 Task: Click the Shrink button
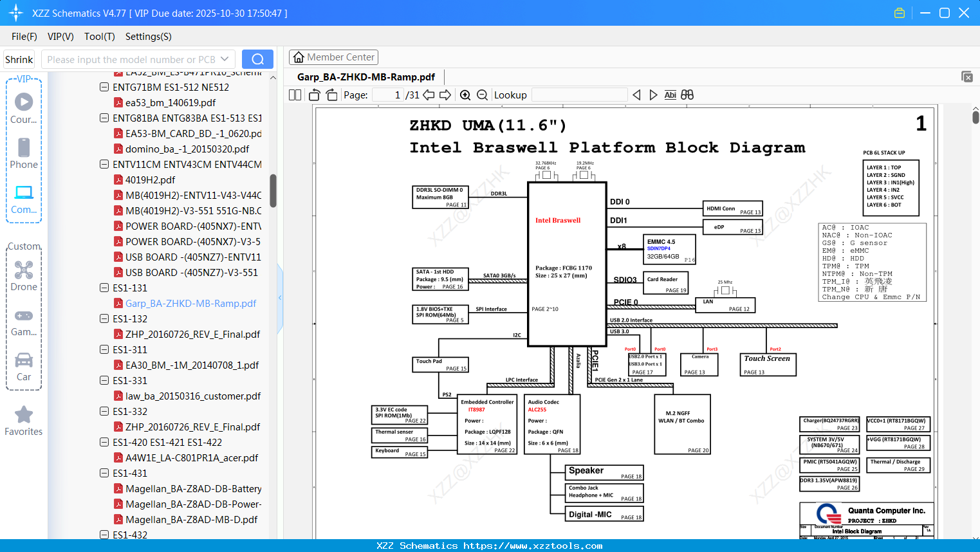point(19,59)
